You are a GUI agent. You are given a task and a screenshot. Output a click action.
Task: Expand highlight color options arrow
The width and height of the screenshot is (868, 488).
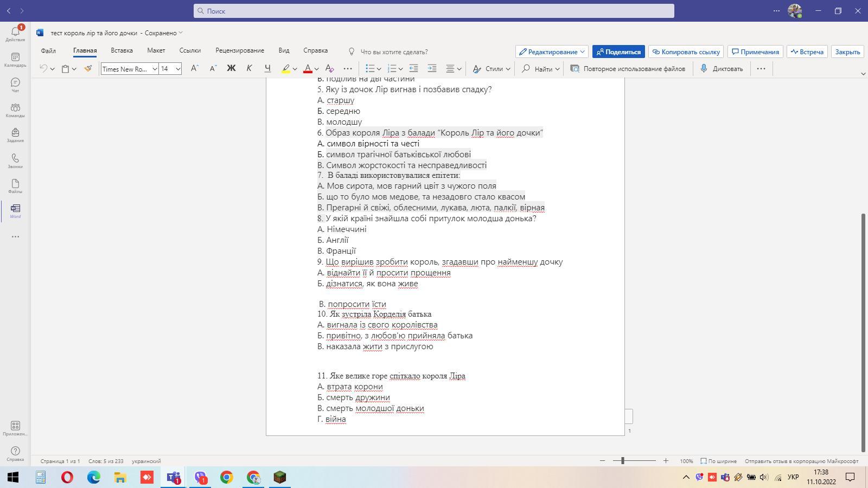pos(295,69)
